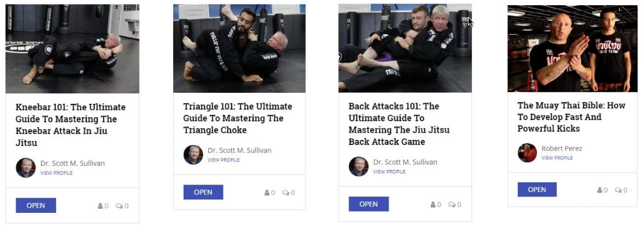644x232 pixels.
Task: Open the Muay Thai Bible course
Action: [537, 190]
